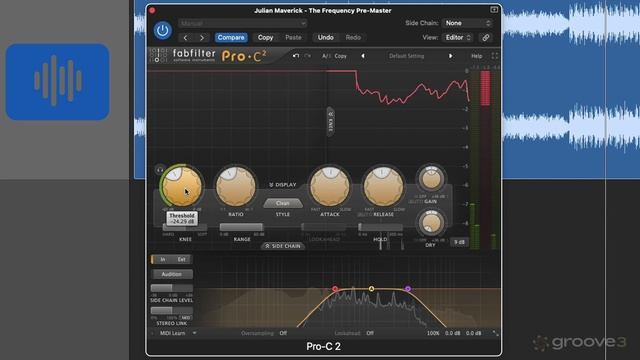
Task: Toggle Lookahead Off setting
Action: coord(370,333)
